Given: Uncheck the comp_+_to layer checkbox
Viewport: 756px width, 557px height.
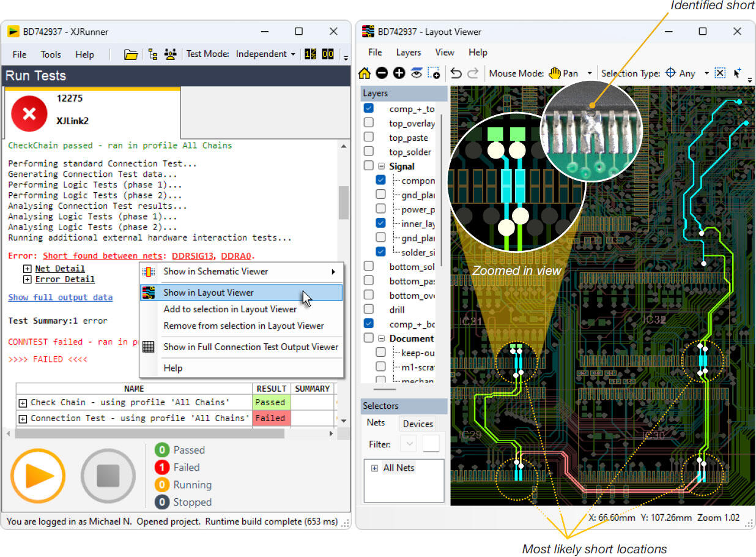Looking at the screenshot, I should click(x=369, y=108).
